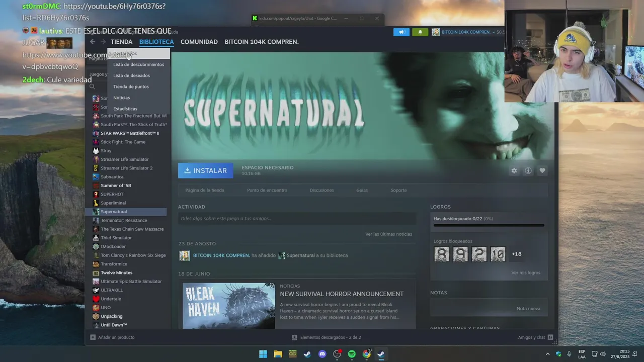Click the library search magnifier icon

click(x=93, y=86)
